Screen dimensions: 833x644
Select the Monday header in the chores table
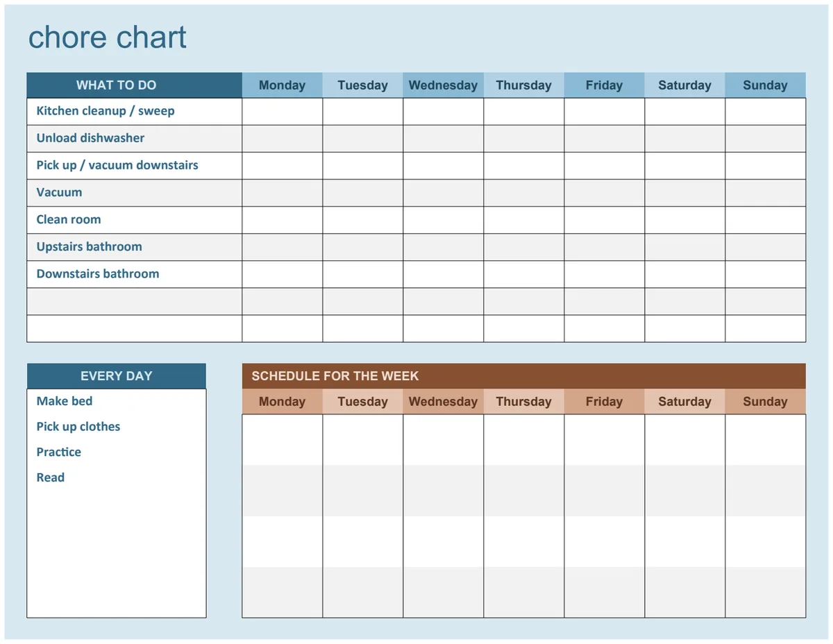[283, 85]
